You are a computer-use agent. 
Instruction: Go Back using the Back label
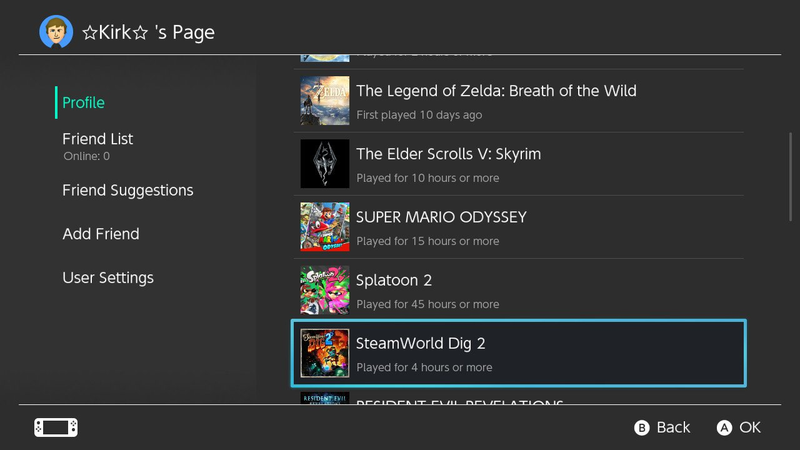[x=673, y=427]
